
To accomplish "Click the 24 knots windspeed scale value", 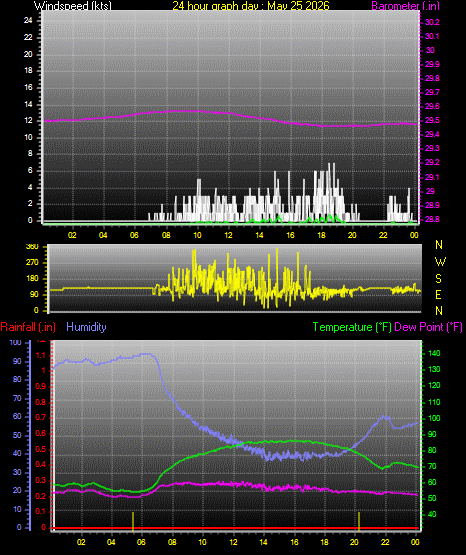I will [28, 21].
